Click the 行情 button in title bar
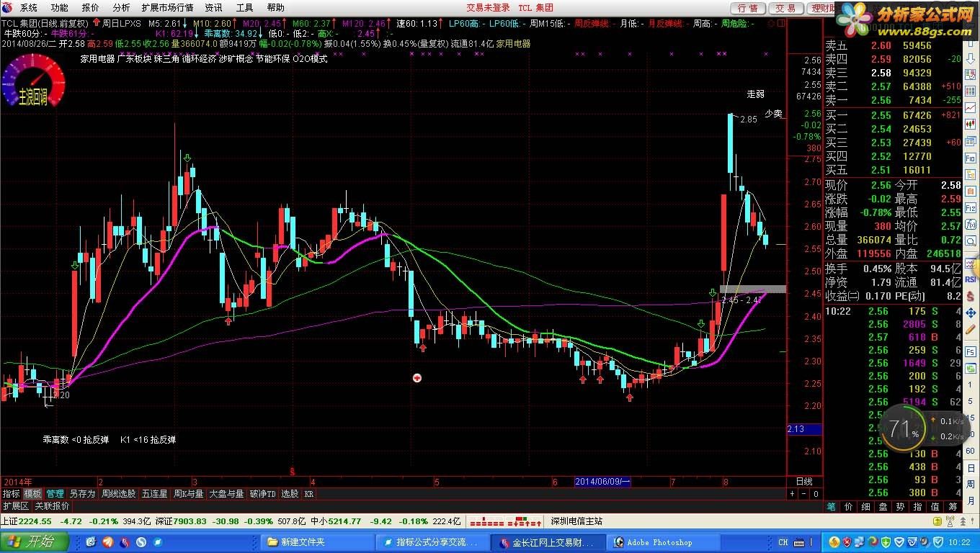Screen dimensions: 980x553 (748, 8)
